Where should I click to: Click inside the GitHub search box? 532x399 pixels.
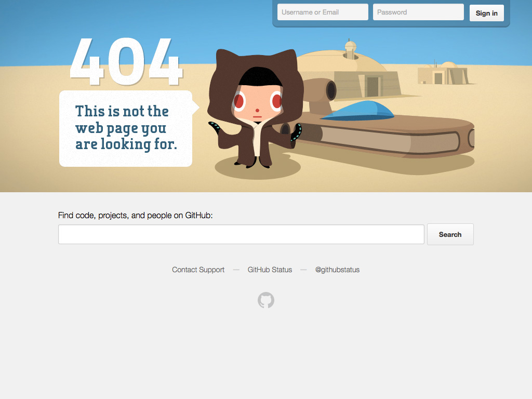click(241, 234)
